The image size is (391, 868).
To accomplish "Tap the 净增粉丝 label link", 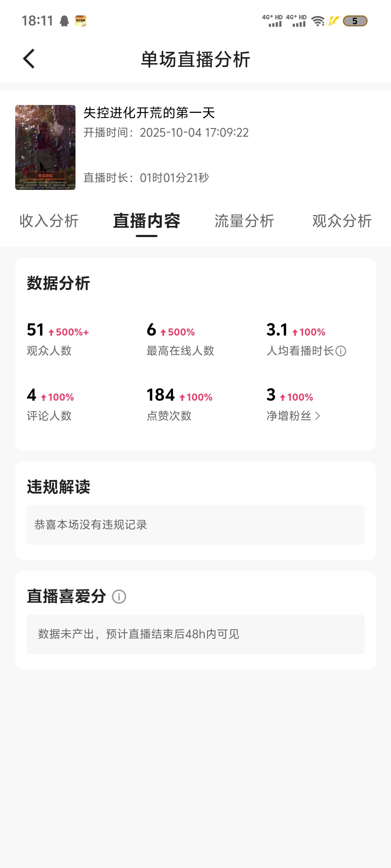I will pos(289,416).
